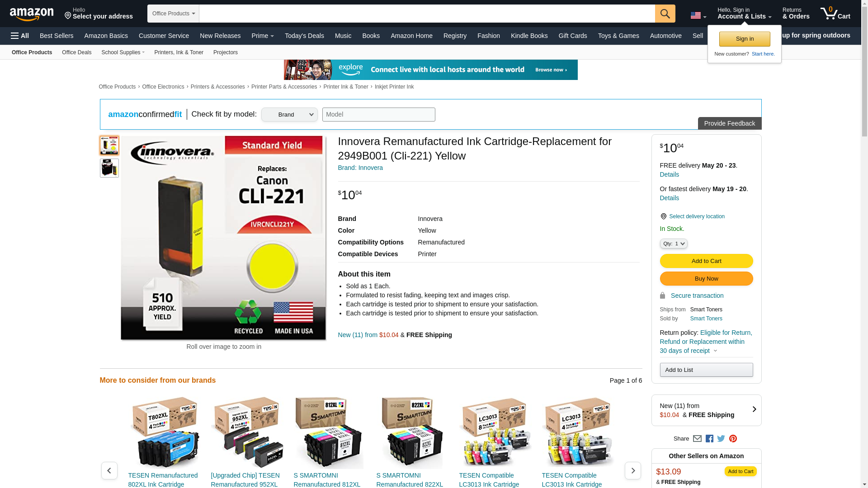Open the All hamburger menu

pyautogui.click(x=20, y=36)
